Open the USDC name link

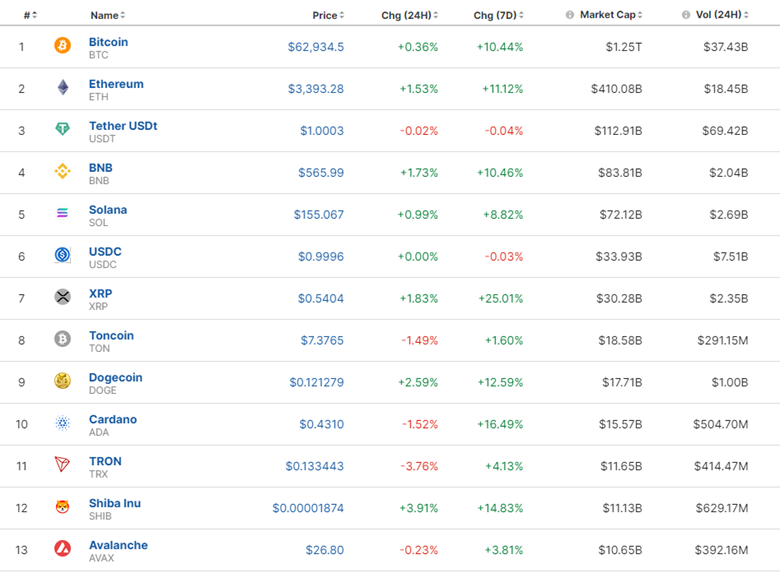point(105,252)
